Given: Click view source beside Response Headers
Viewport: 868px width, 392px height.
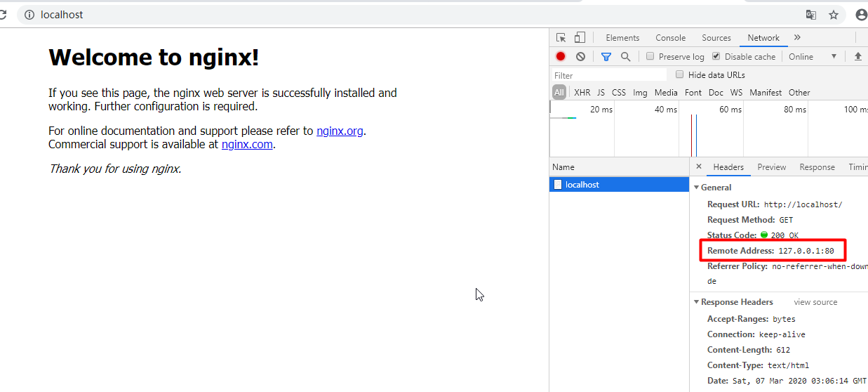Looking at the screenshot, I should [x=815, y=302].
